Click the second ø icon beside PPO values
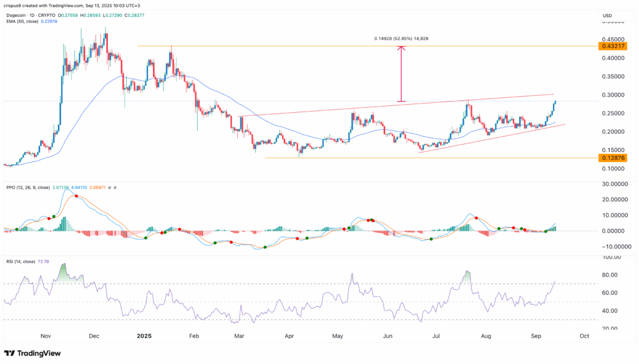This screenshot has height=364, width=639. click(x=114, y=187)
